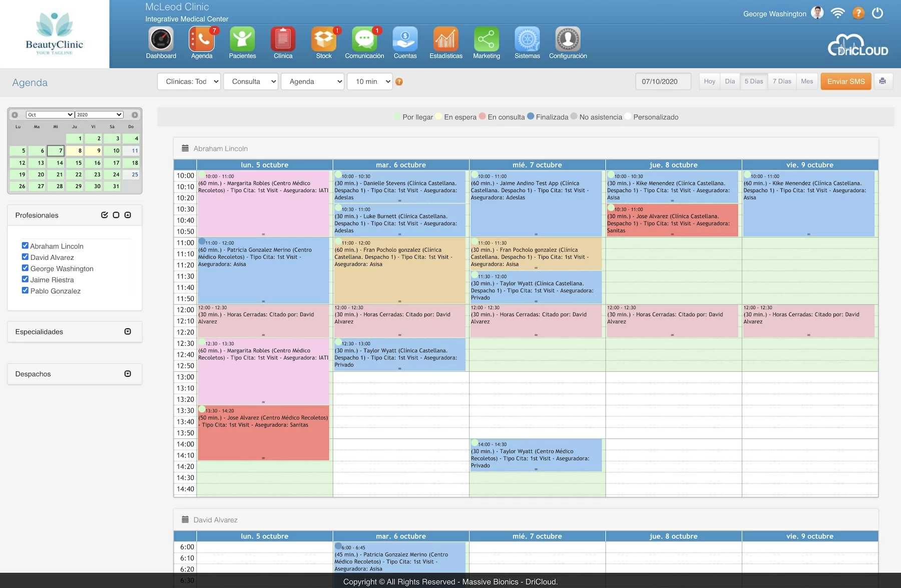Change the year using the 2020 dropdown
The width and height of the screenshot is (901, 588).
[x=99, y=114]
